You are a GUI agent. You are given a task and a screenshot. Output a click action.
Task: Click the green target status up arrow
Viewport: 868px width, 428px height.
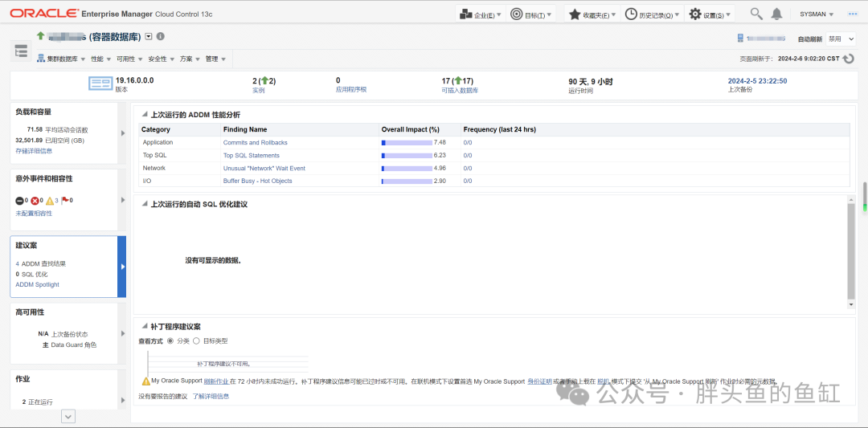[40, 36]
